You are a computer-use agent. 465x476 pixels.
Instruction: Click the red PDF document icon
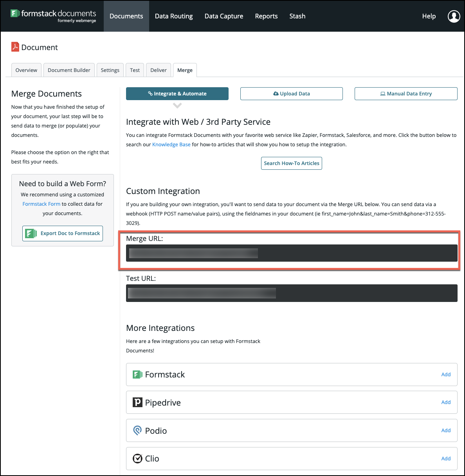click(x=15, y=47)
